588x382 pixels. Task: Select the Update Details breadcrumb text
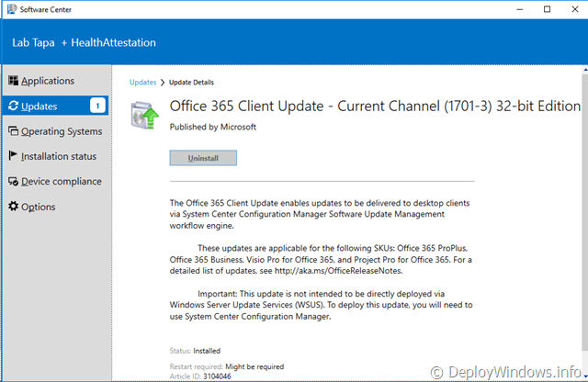(x=191, y=83)
